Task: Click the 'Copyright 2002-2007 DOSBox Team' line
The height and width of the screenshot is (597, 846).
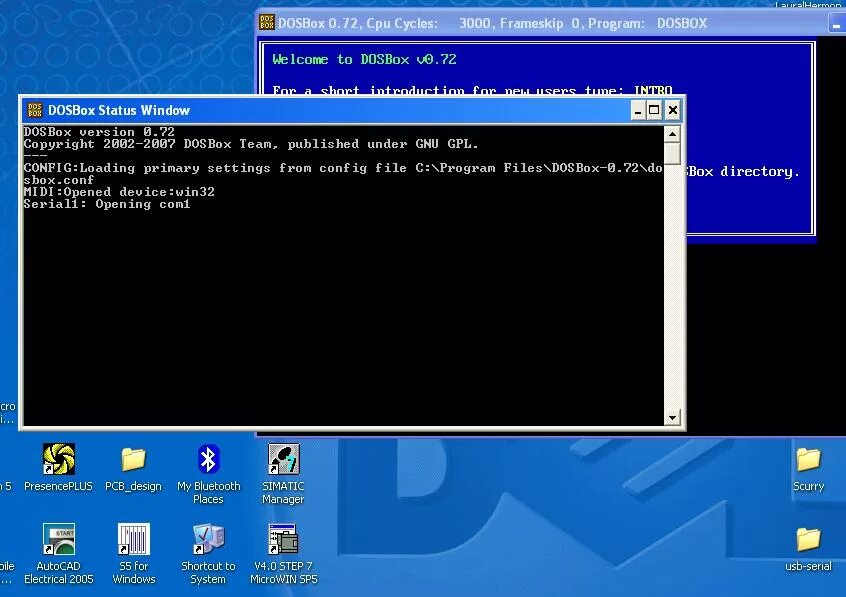Action: 251,144
